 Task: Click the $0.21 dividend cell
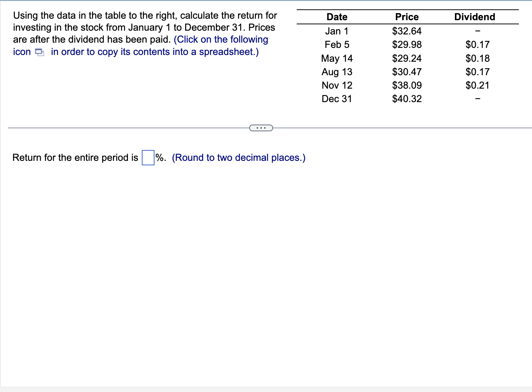click(x=477, y=85)
